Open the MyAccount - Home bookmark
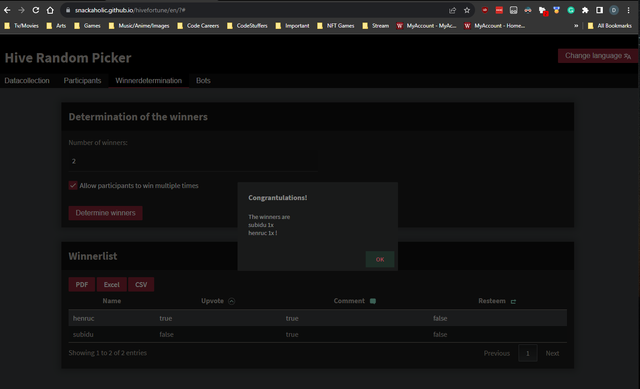640x389 pixels. (x=494, y=26)
